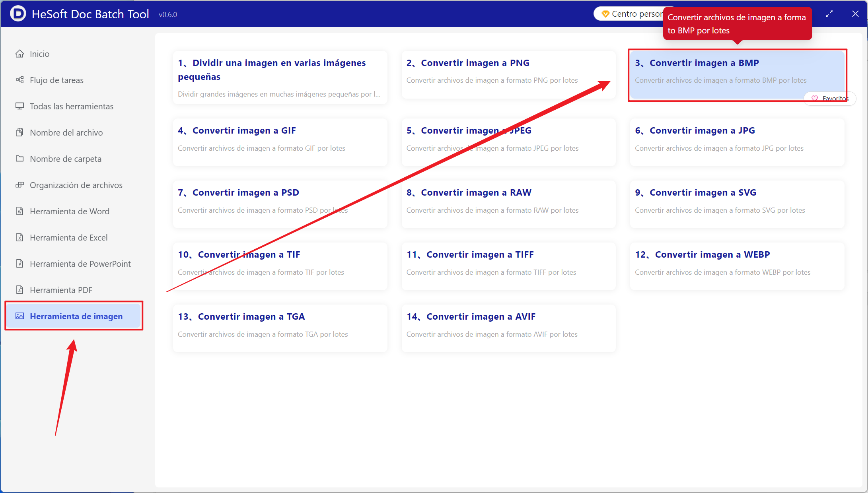Screen dimensions: 868x493
Task: Go to Nombre del archivo tools
Action: coord(74,132)
